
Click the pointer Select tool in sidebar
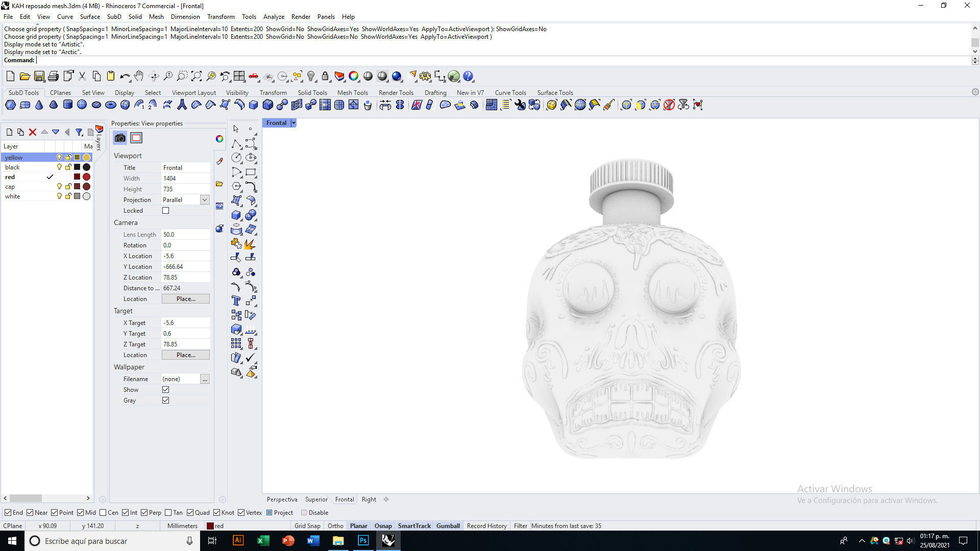(x=236, y=129)
